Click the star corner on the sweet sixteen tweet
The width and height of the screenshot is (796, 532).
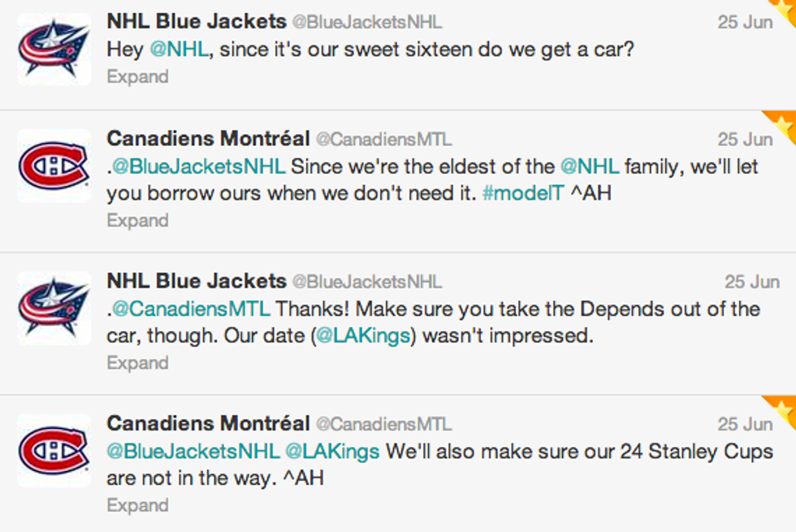coord(786,6)
